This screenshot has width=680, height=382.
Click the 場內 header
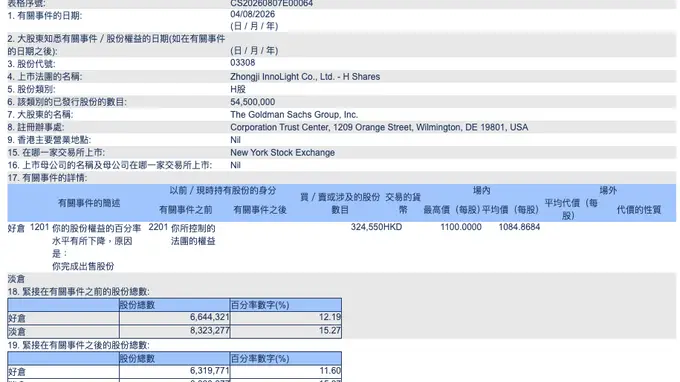[481, 190]
